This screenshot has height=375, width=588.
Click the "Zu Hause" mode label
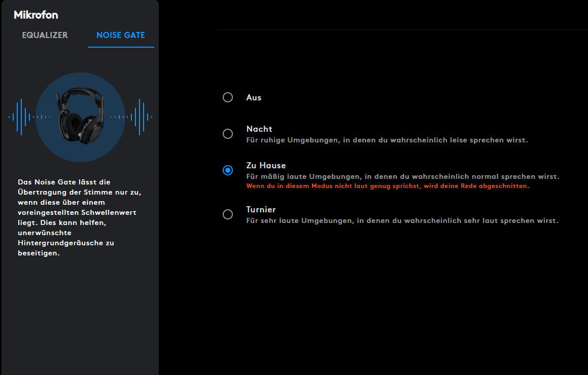click(265, 165)
